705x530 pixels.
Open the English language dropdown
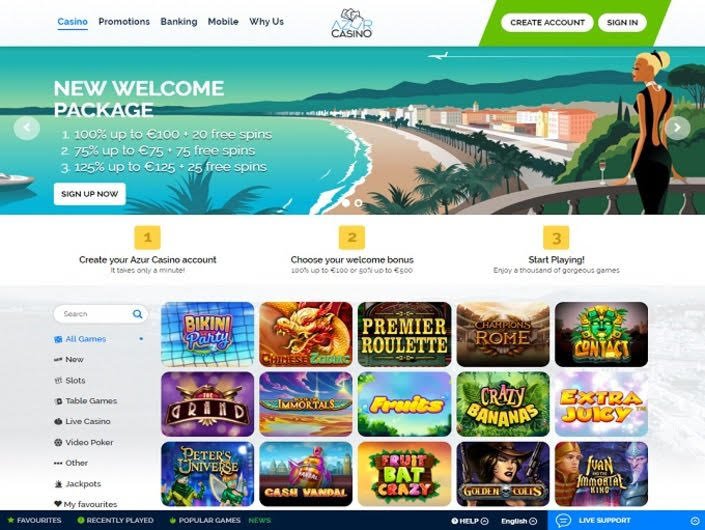(519, 521)
